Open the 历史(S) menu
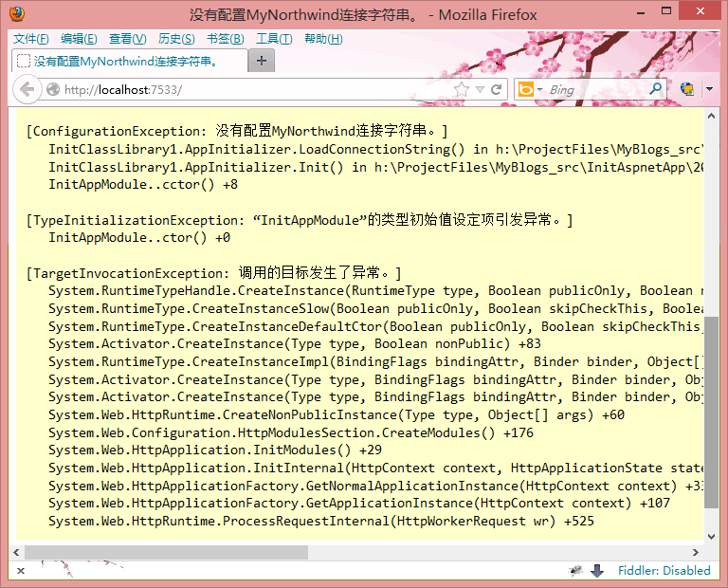 (x=176, y=39)
